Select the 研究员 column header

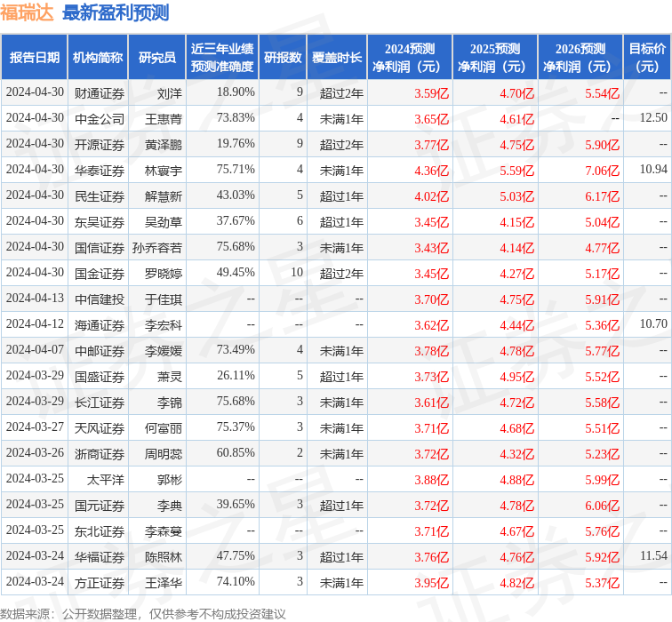156,58
